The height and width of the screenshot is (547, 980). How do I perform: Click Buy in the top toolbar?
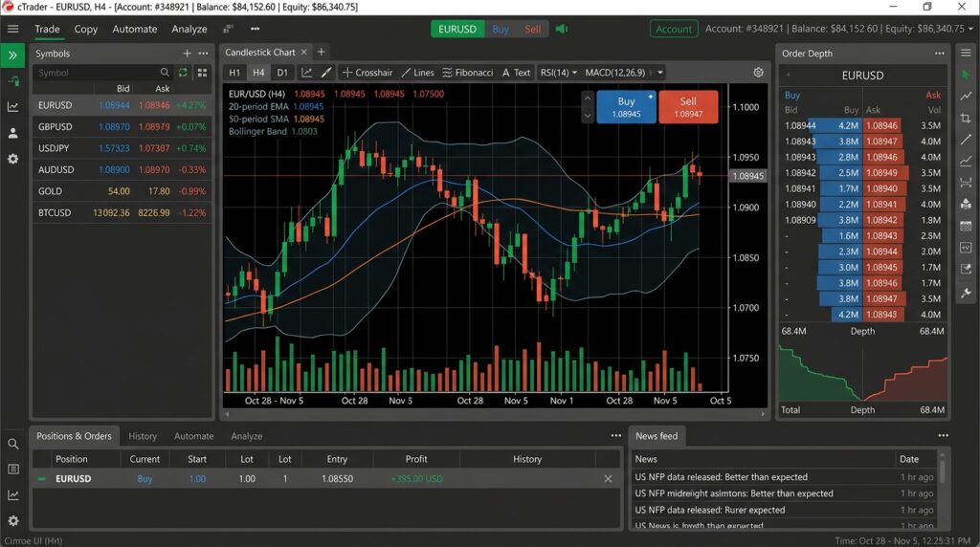coord(500,29)
